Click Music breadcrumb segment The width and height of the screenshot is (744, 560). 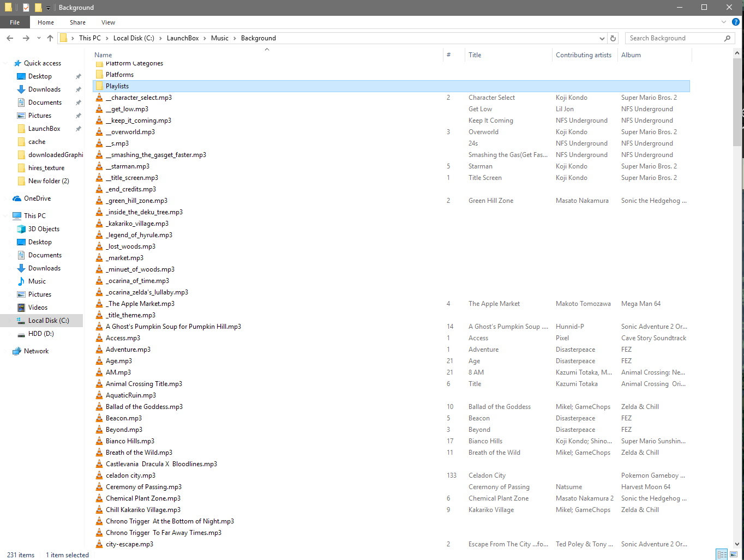coord(220,38)
